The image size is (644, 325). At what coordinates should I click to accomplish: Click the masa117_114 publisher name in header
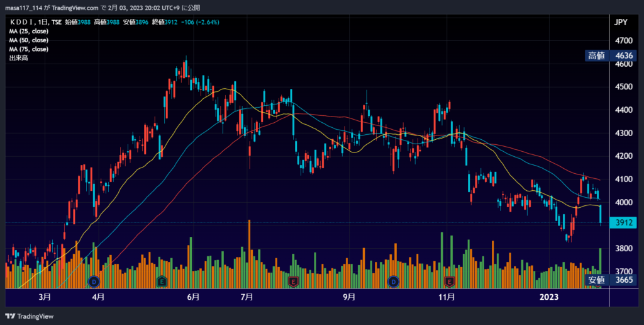click(23, 8)
